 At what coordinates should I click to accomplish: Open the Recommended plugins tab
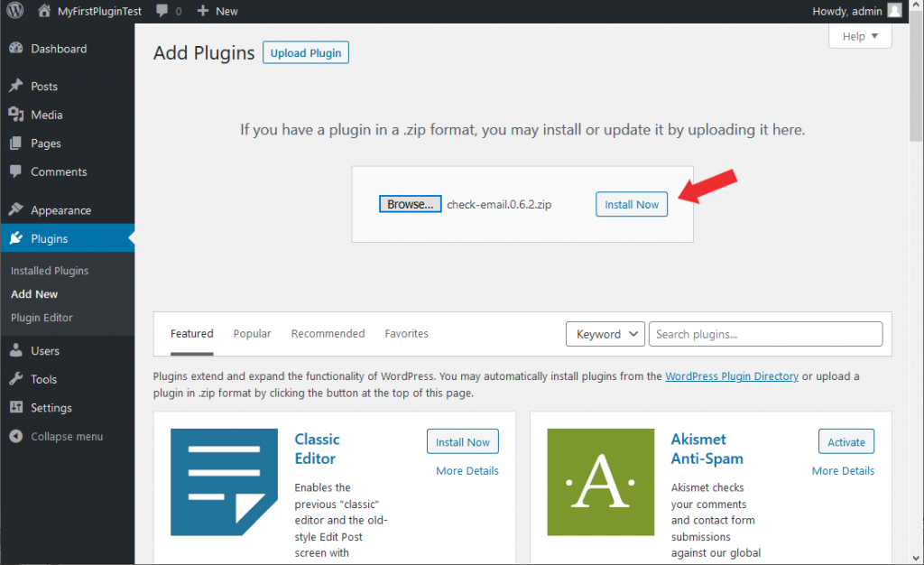[x=328, y=334]
